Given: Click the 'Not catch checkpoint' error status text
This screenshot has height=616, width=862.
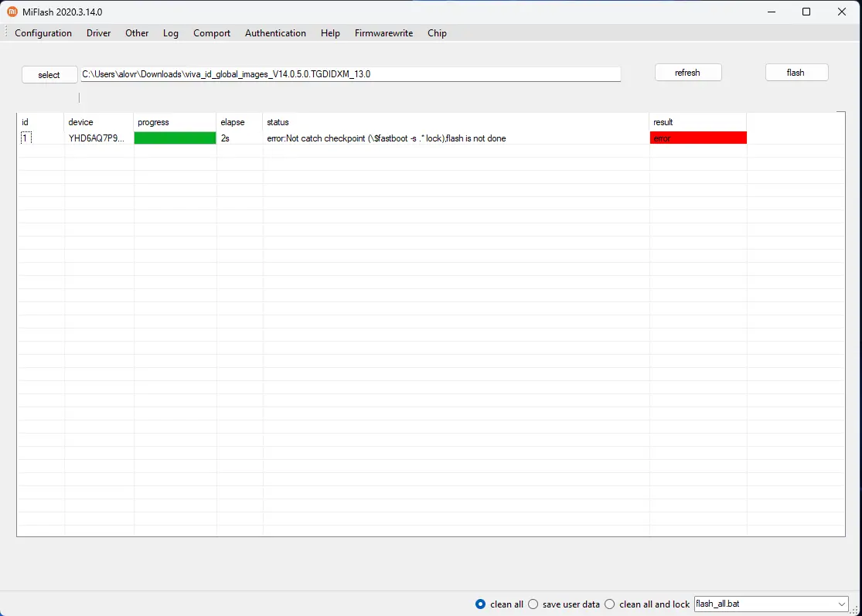Looking at the screenshot, I should (x=387, y=138).
